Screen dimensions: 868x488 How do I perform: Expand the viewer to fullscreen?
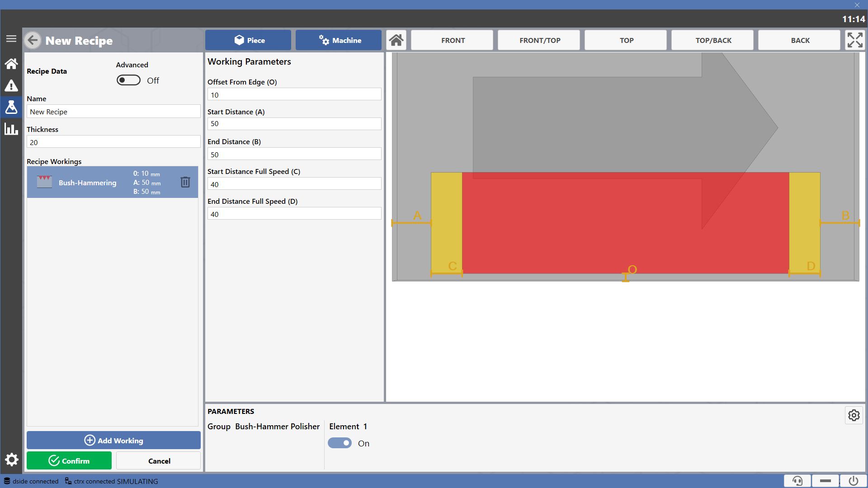point(855,40)
